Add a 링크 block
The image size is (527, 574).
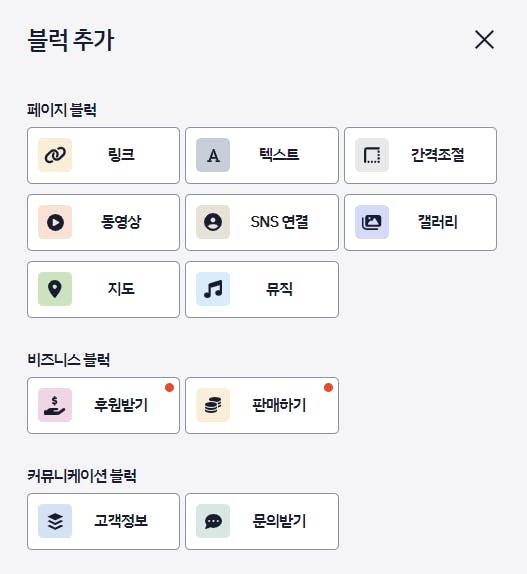point(103,155)
